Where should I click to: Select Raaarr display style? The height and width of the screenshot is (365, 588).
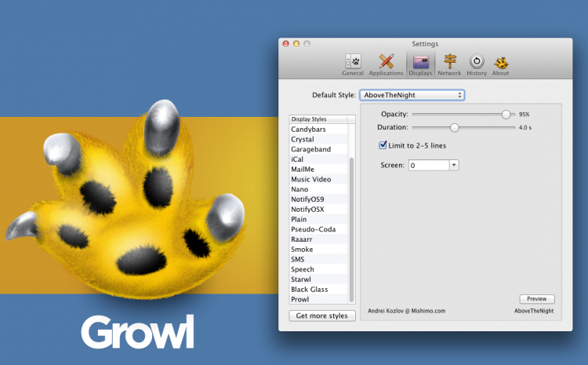pos(318,239)
